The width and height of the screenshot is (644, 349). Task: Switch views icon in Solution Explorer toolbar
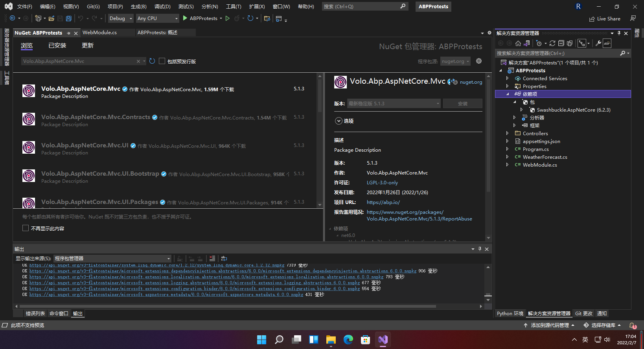(x=527, y=43)
